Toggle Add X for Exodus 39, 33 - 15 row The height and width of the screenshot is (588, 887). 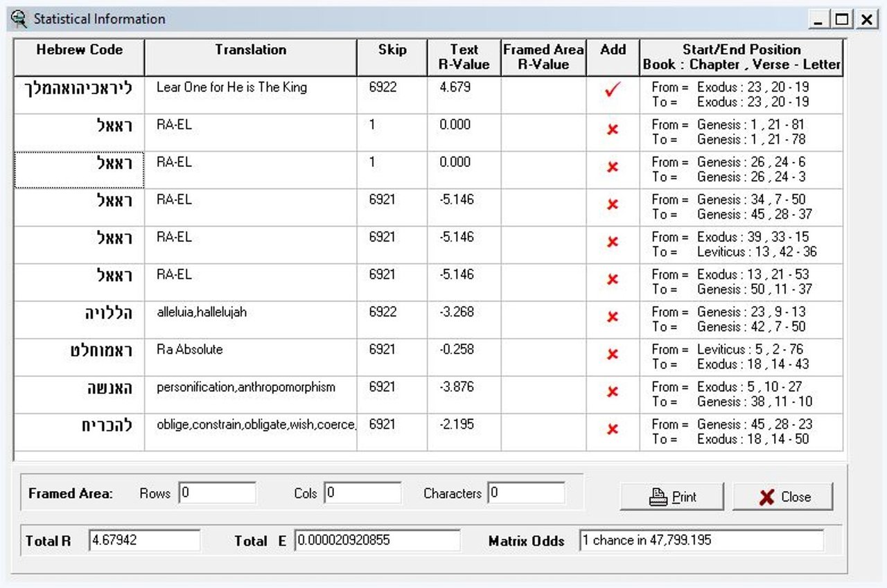click(x=612, y=242)
